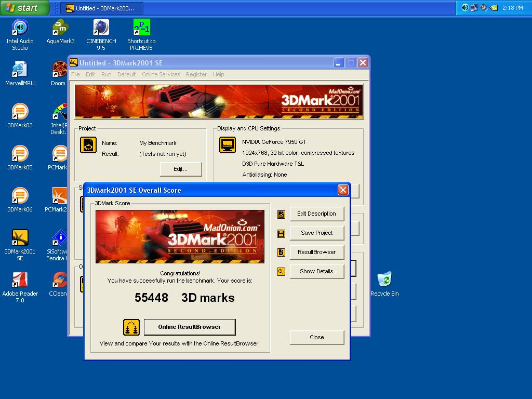Open the Edit menu in 3DMark2001 SE
Image resolution: width=532 pixels, height=399 pixels.
tap(90, 74)
